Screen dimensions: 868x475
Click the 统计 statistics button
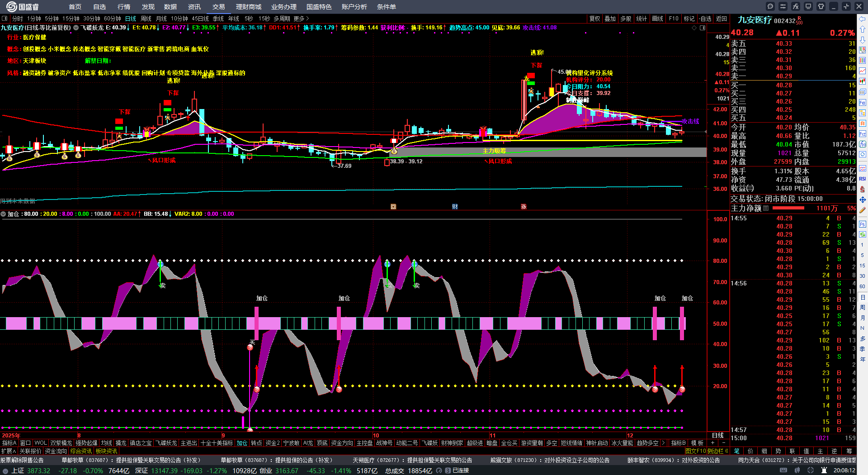coord(642,19)
